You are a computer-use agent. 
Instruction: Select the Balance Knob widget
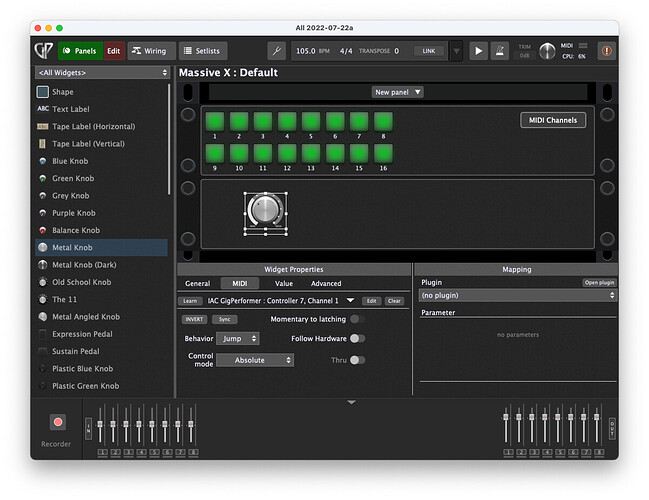[102, 231]
